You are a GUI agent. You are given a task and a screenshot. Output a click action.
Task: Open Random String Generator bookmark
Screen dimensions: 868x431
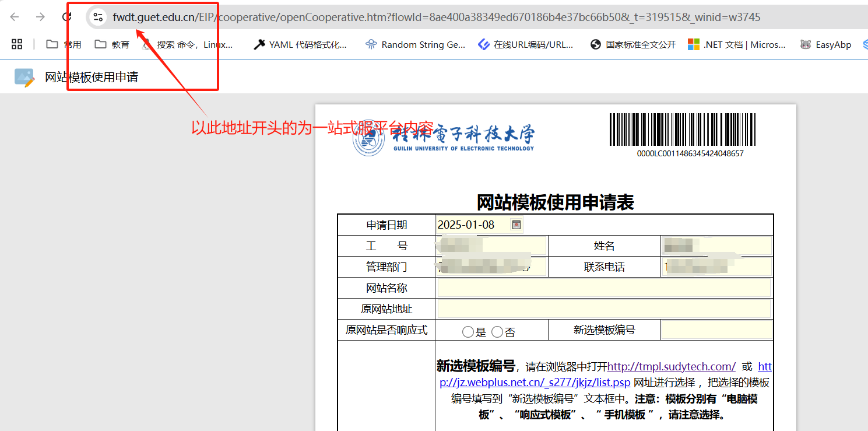click(415, 44)
